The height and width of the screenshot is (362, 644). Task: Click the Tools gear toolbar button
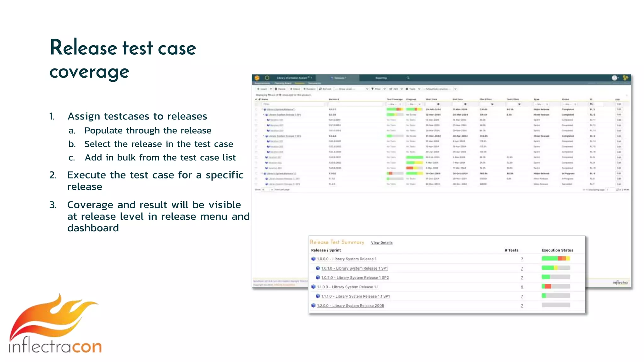coord(410,89)
